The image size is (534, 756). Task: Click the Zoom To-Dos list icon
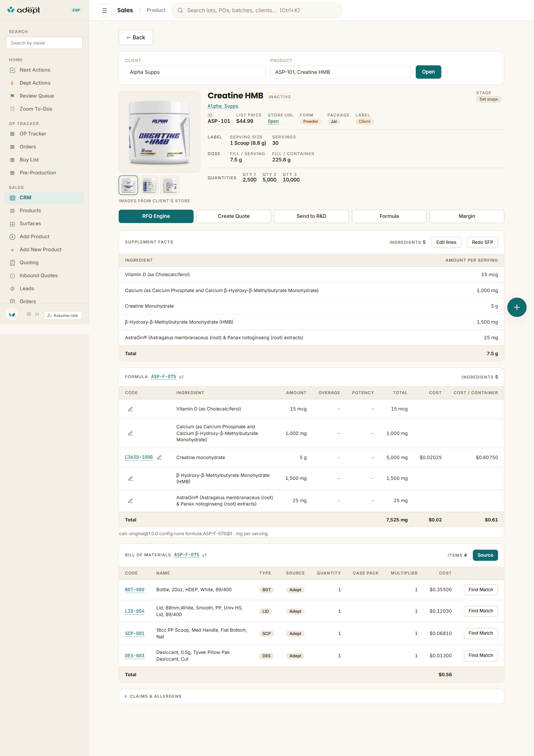(x=12, y=109)
